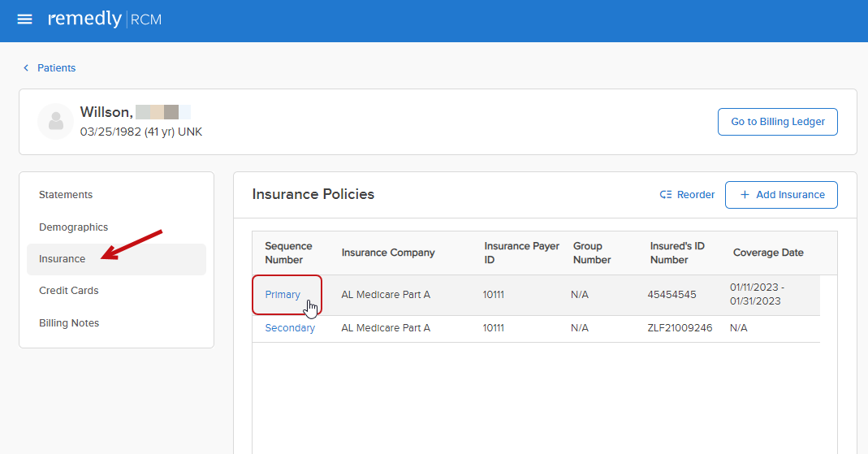Click the remedly RCM logo
The height and width of the screenshot is (454, 868).
coord(105,19)
